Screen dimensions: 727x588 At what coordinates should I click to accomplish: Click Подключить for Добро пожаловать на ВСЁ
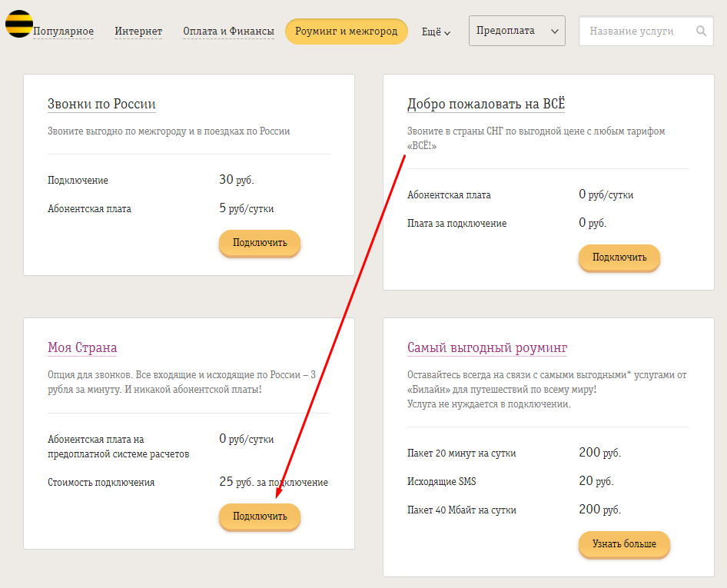pyautogui.click(x=619, y=257)
